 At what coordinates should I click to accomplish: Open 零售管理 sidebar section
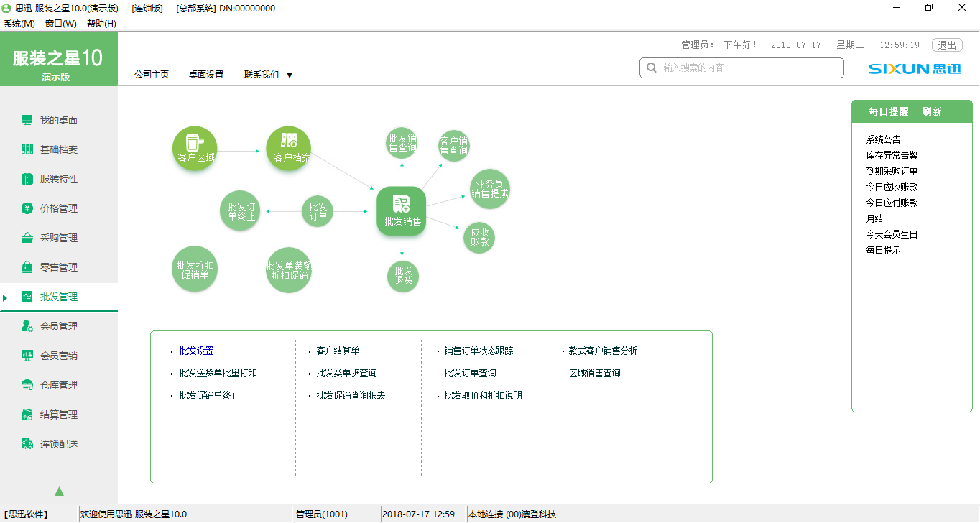59,267
